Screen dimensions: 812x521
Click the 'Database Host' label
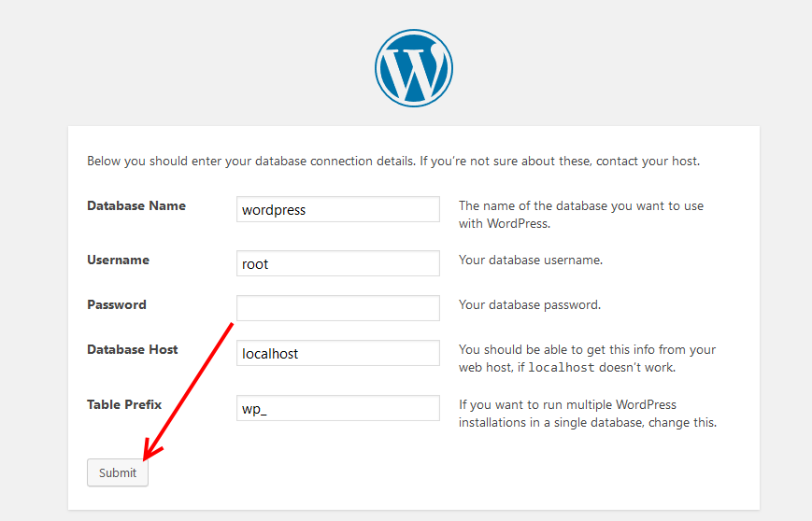point(132,350)
